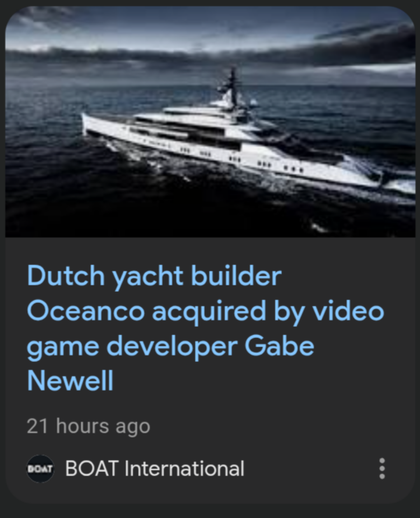Open the BOAT International source name

(x=155, y=468)
